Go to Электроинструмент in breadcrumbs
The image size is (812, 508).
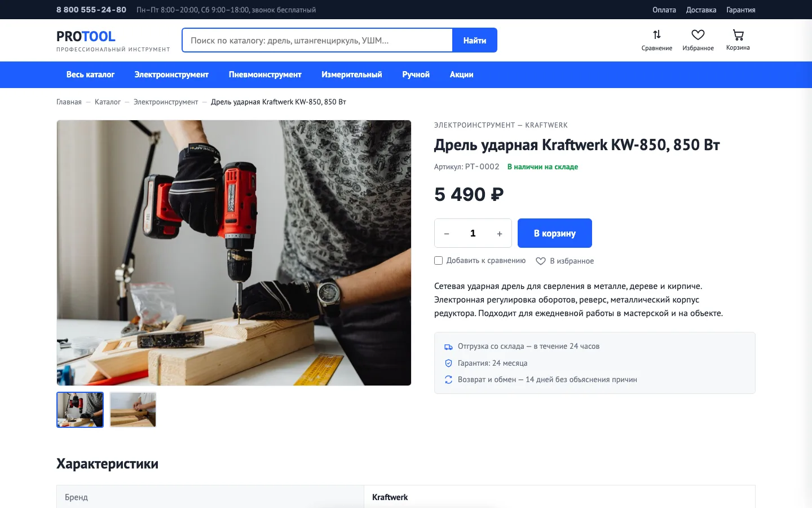tap(166, 102)
